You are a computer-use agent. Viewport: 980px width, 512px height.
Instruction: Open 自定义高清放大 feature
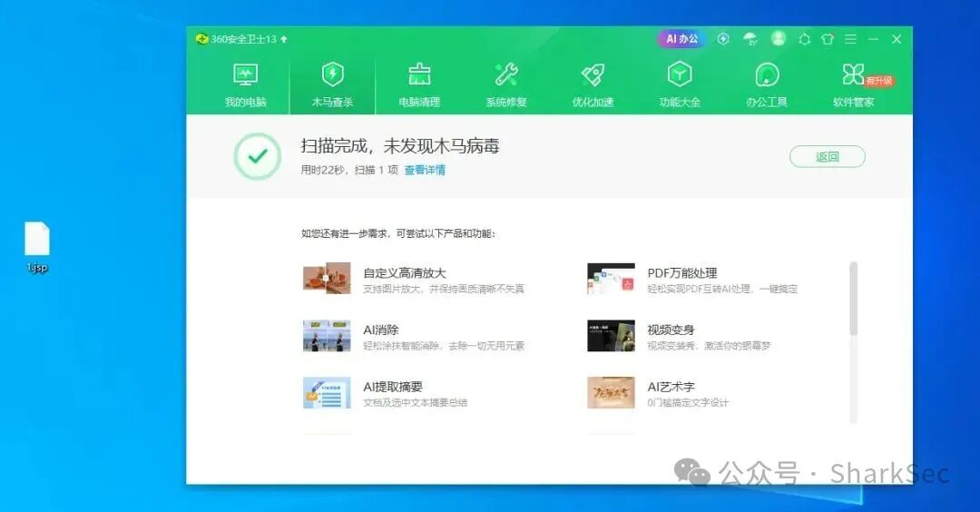point(414,279)
